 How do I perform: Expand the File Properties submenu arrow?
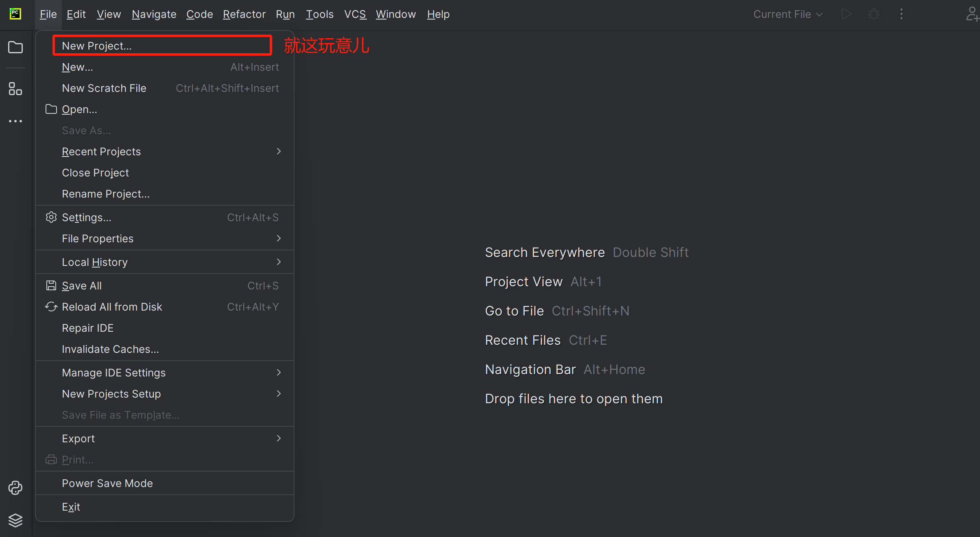tap(279, 238)
